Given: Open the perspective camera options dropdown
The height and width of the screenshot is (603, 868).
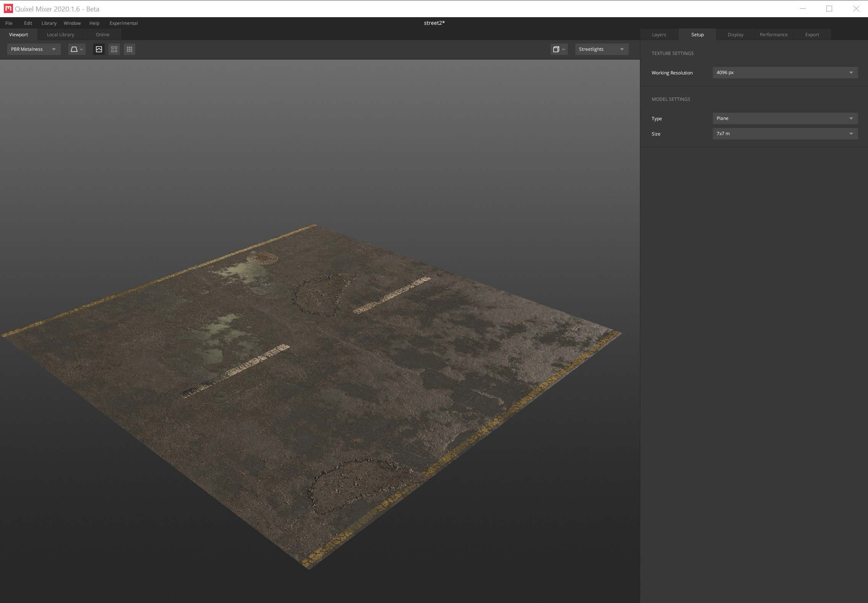Looking at the screenshot, I should coord(76,49).
